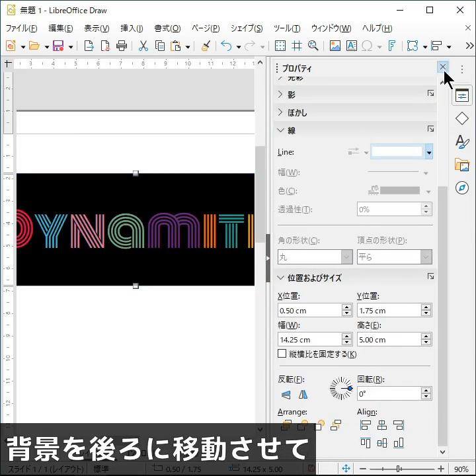Open the Undo history dropdown arrow

coord(239,47)
